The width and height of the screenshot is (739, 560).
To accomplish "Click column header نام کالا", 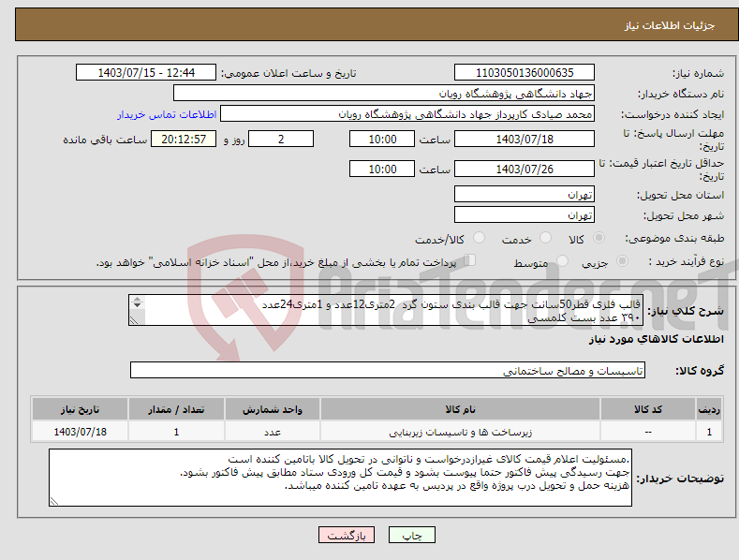I will click(460, 409).
